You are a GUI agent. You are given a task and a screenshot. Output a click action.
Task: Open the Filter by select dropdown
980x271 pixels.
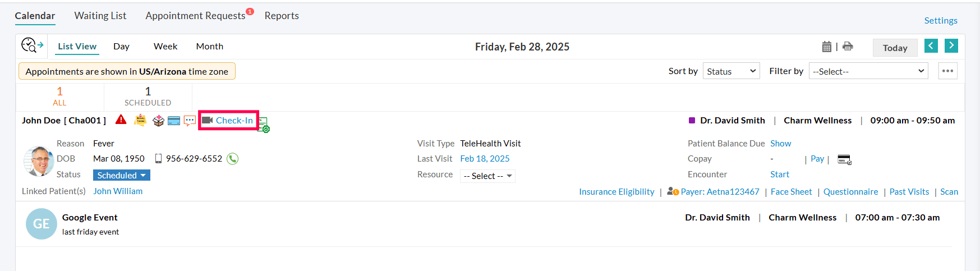[868, 71]
